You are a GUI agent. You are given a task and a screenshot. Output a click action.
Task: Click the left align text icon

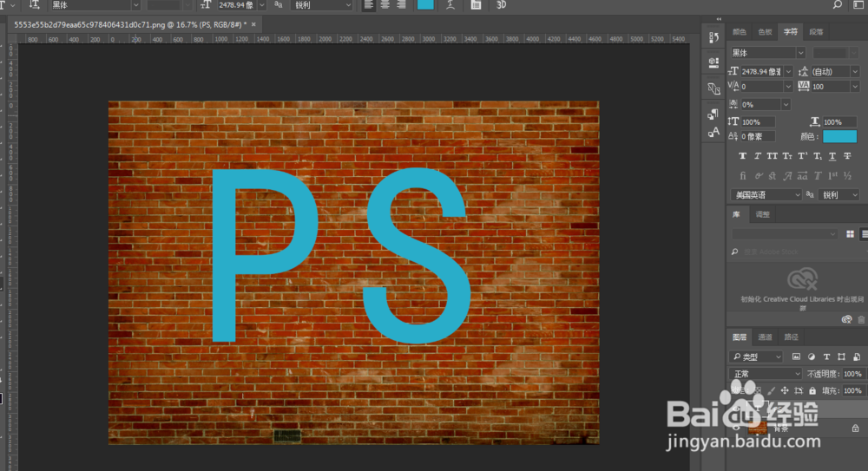pos(369,5)
